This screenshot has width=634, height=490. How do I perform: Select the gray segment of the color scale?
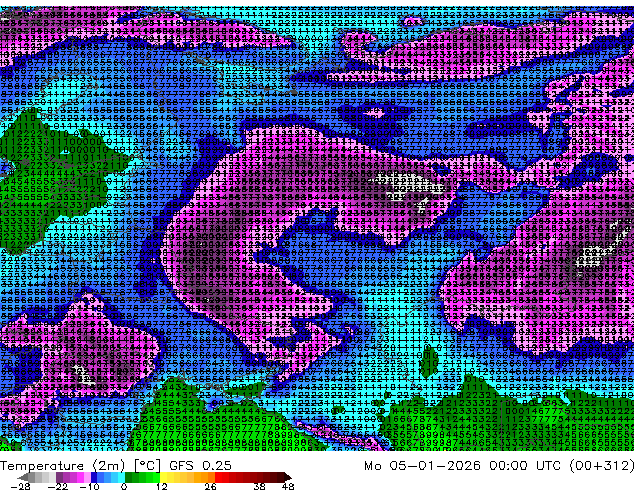tap(42, 477)
